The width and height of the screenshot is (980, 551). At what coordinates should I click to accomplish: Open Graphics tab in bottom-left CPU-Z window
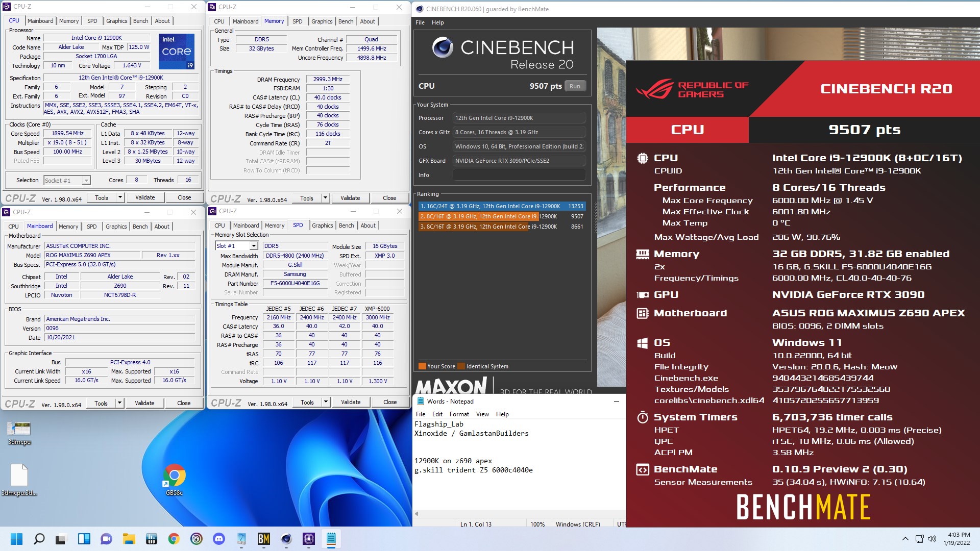pos(116,227)
